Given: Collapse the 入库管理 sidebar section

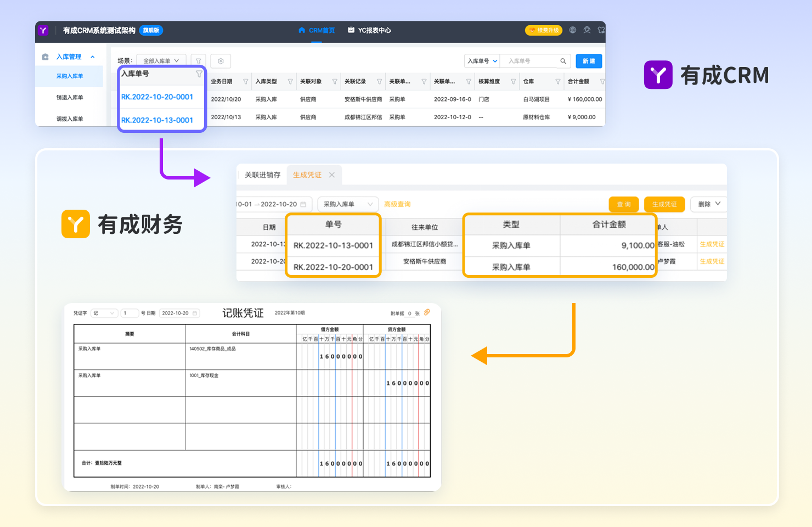Looking at the screenshot, I should tap(93, 57).
